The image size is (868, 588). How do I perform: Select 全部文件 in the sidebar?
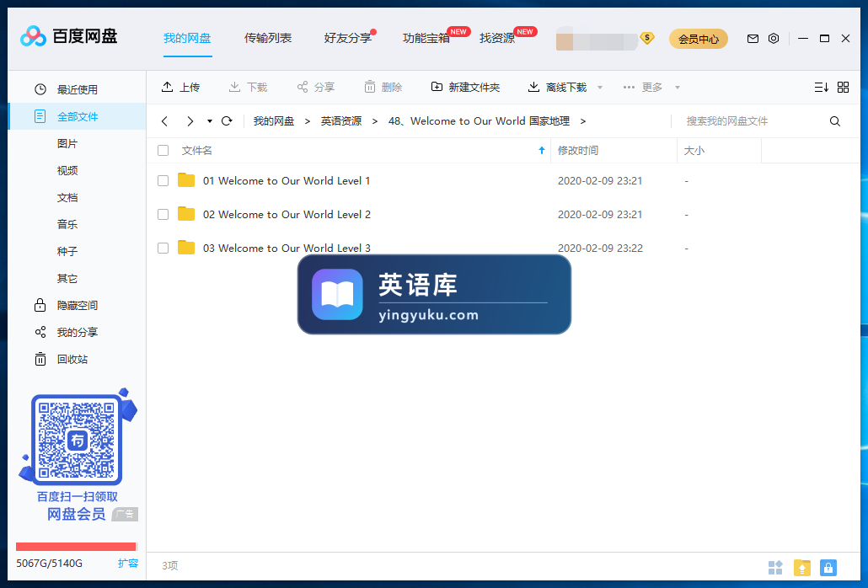(x=77, y=116)
